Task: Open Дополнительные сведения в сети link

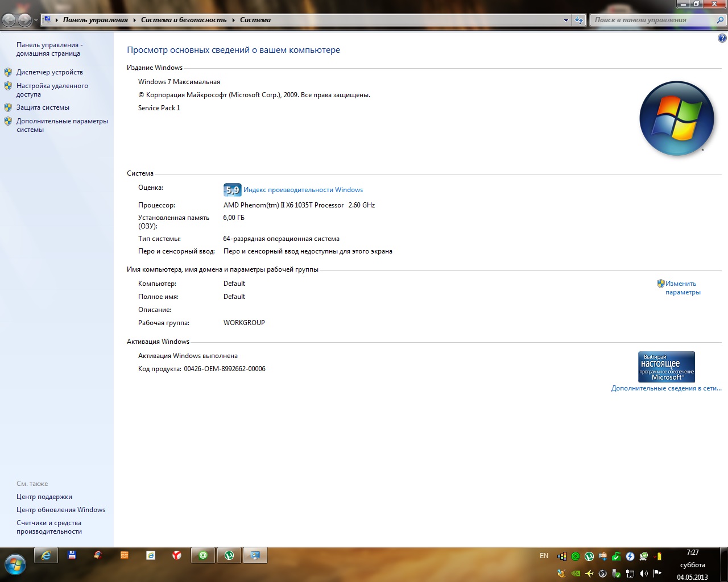Action: click(666, 388)
